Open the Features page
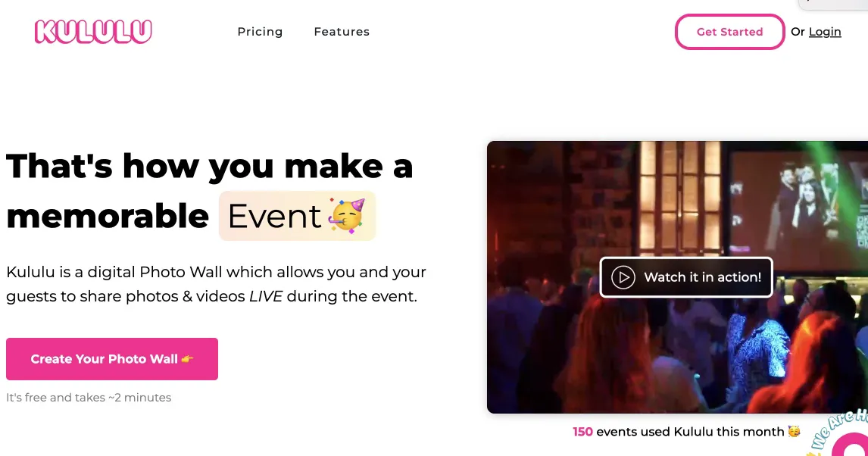Screen dimensions: 868x456 tap(342, 32)
